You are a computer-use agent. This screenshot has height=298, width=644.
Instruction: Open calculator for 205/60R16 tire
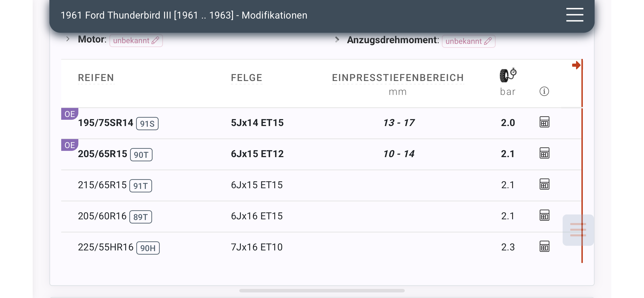pos(544,215)
